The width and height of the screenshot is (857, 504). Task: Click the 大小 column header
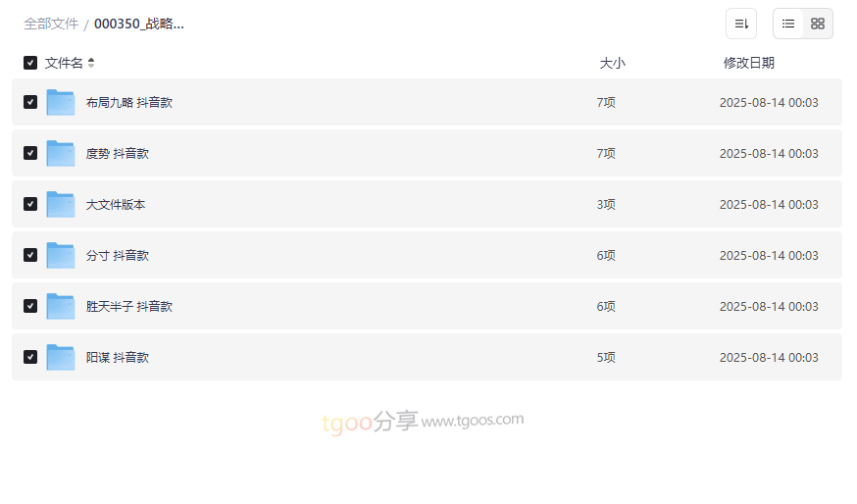tap(612, 63)
